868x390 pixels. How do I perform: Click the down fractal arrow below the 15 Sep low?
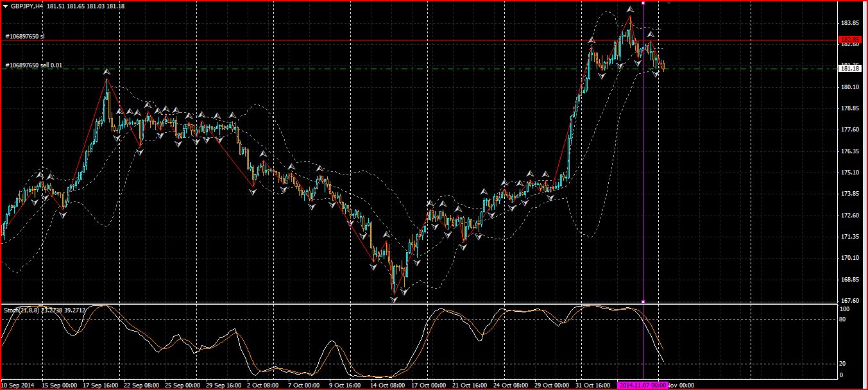point(63,215)
